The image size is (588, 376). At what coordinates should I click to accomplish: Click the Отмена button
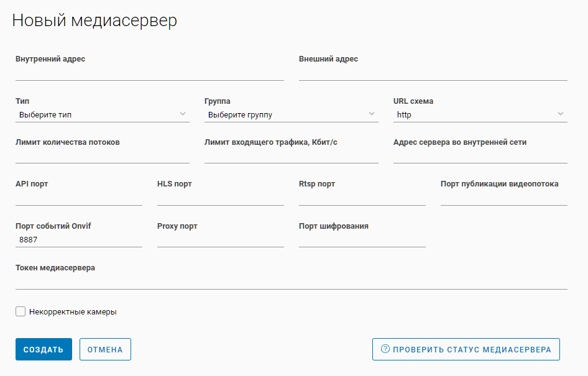[x=105, y=349]
